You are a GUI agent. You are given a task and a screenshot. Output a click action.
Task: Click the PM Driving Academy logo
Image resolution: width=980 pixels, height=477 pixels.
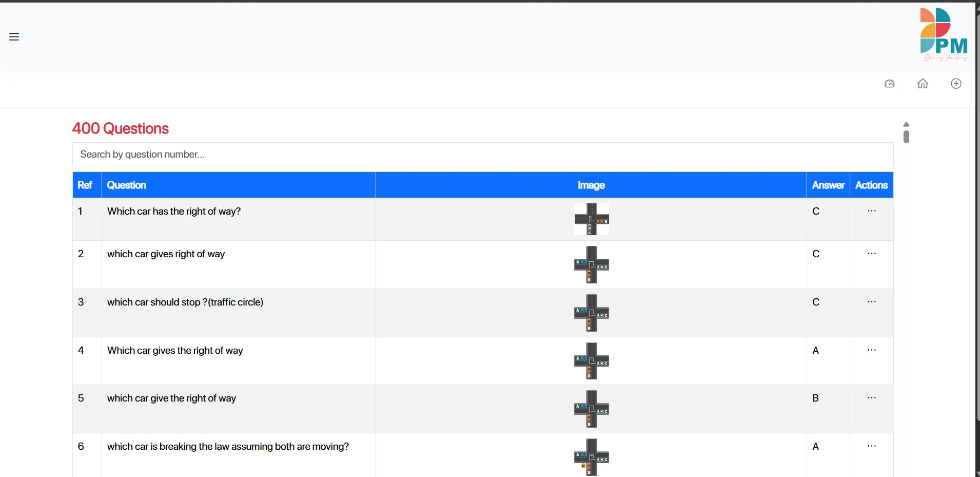[943, 35]
